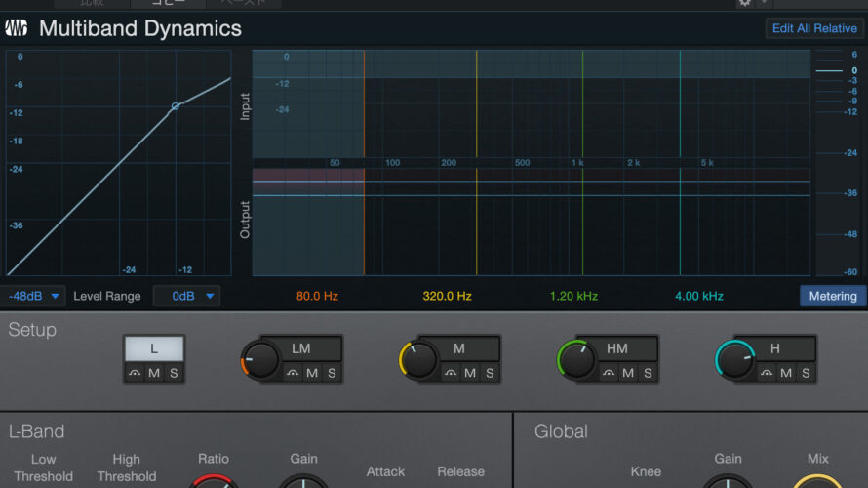The height and width of the screenshot is (488, 868).
Task: Mute the HM band
Action: pyautogui.click(x=628, y=374)
